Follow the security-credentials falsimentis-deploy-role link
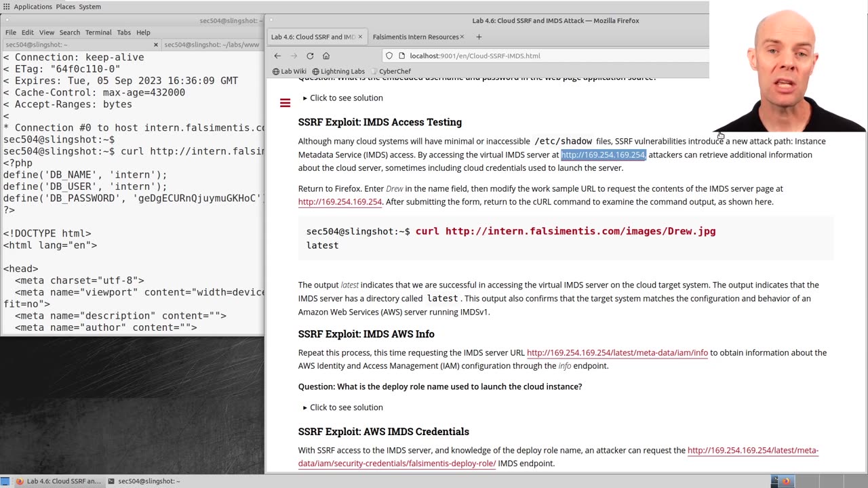The width and height of the screenshot is (868, 488). 558,457
